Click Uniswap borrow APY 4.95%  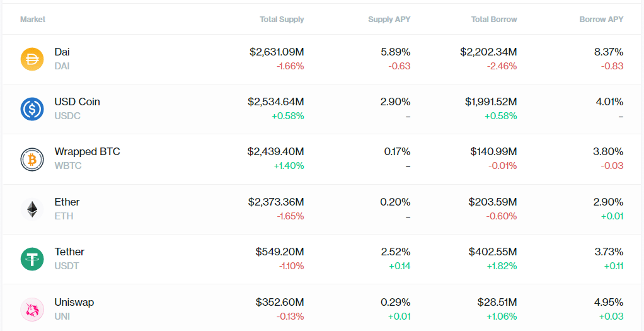point(609,302)
